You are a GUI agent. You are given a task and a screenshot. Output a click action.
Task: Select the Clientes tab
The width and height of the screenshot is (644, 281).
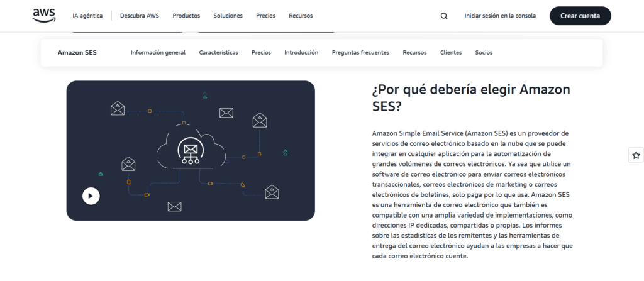coord(451,53)
